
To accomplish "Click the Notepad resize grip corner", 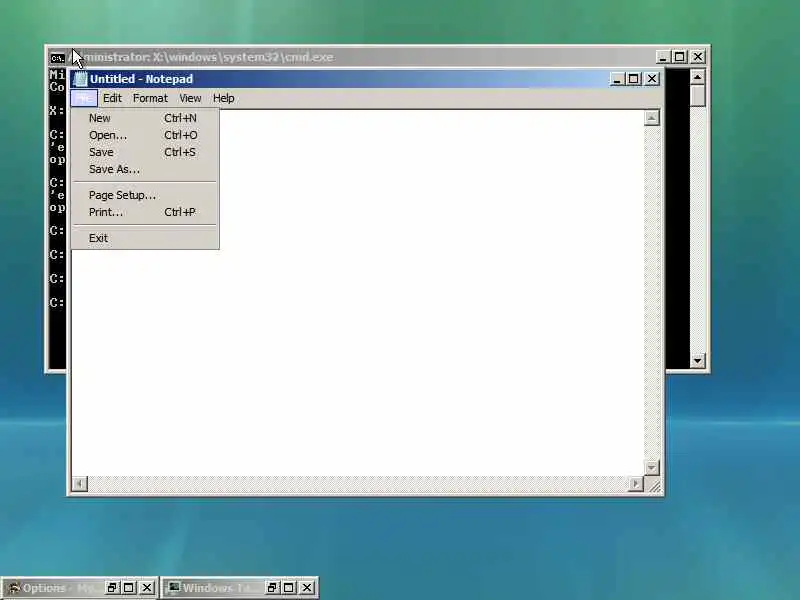I will (654, 485).
